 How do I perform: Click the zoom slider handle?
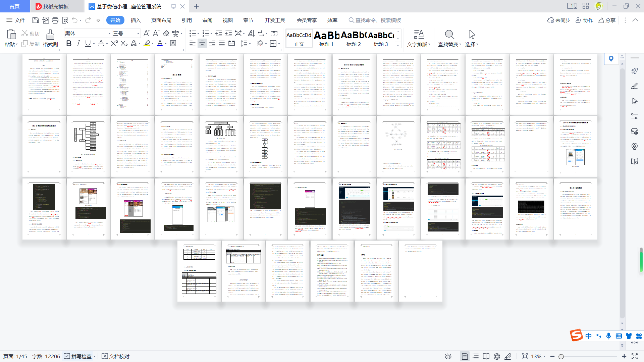point(561,356)
